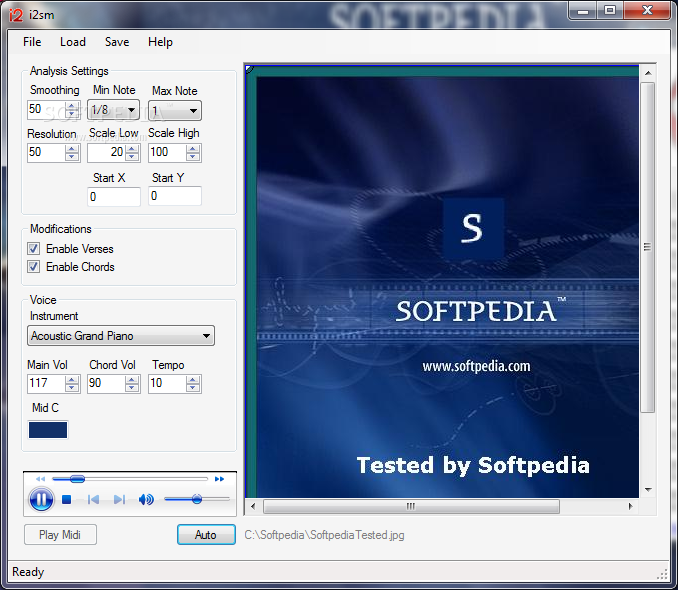Image resolution: width=678 pixels, height=590 pixels.
Task: Skip to previous track in player
Action: pos(93,500)
